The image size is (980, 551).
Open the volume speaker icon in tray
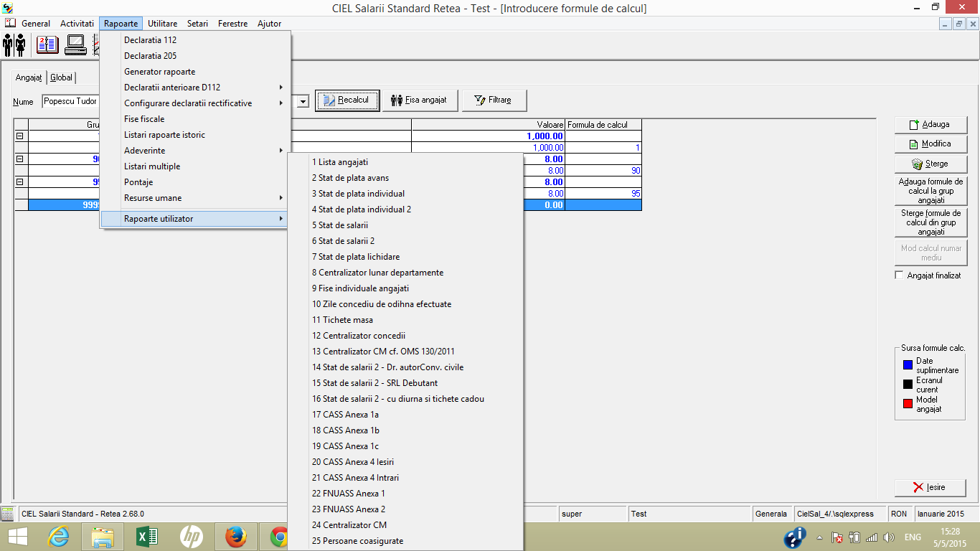890,537
